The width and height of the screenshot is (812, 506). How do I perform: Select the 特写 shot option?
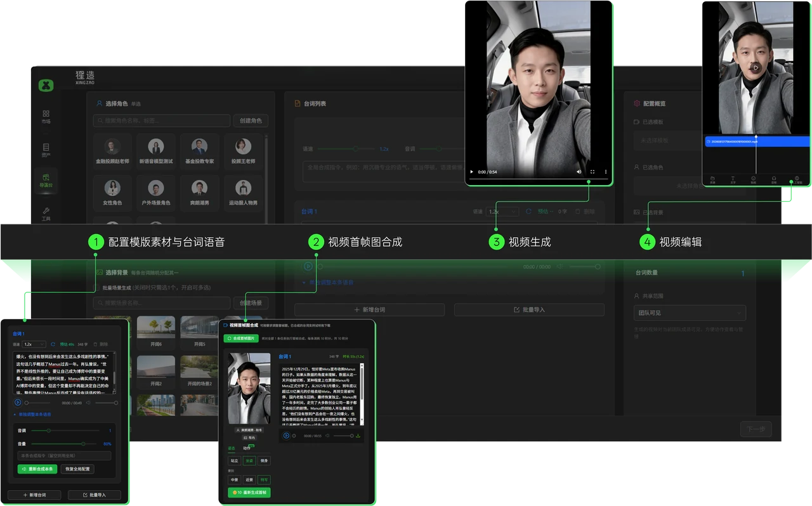(x=265, y=480)
